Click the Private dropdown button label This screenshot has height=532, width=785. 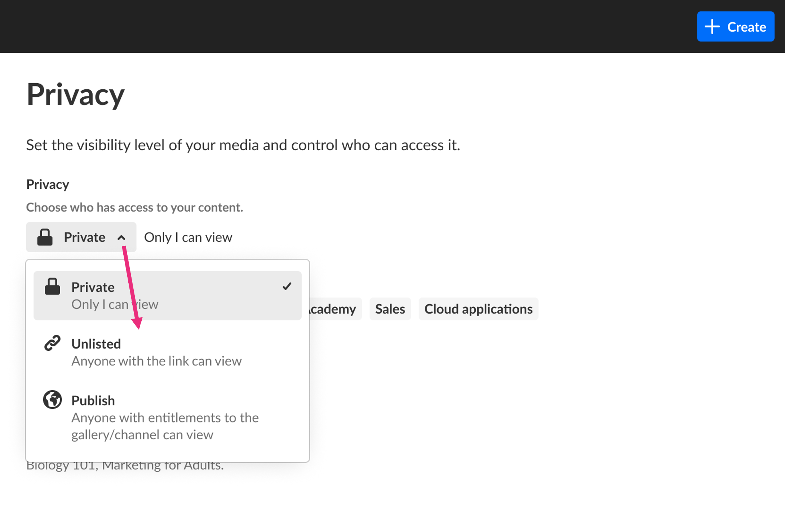[x=84, y=238]
